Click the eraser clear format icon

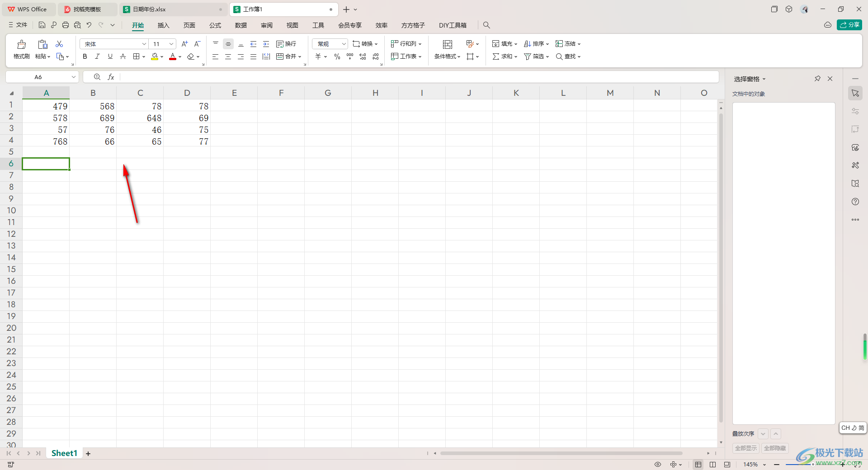[190, 56]
